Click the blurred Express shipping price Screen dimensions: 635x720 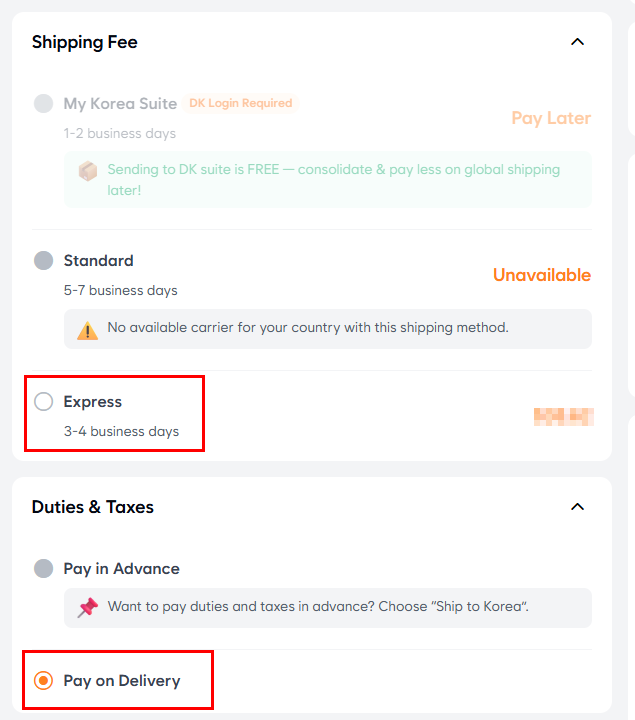pyautogui.click(x=563, y=417)
